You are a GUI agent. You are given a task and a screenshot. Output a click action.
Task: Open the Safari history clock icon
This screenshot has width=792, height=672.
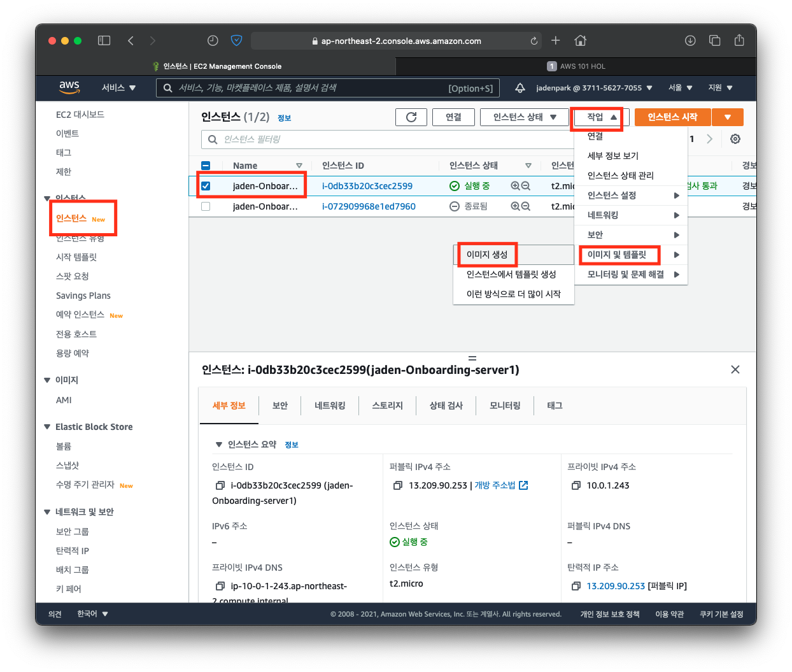(x=213, y=41)
